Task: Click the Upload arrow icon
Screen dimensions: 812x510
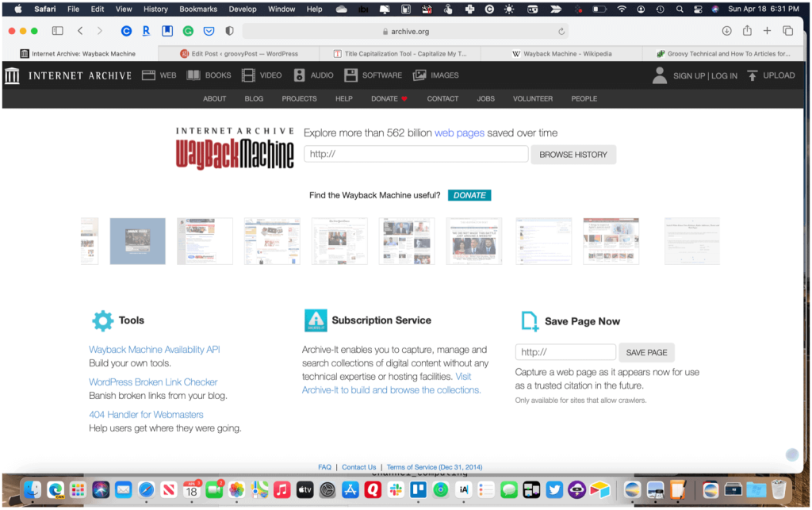Action: (x=752, y=75)
